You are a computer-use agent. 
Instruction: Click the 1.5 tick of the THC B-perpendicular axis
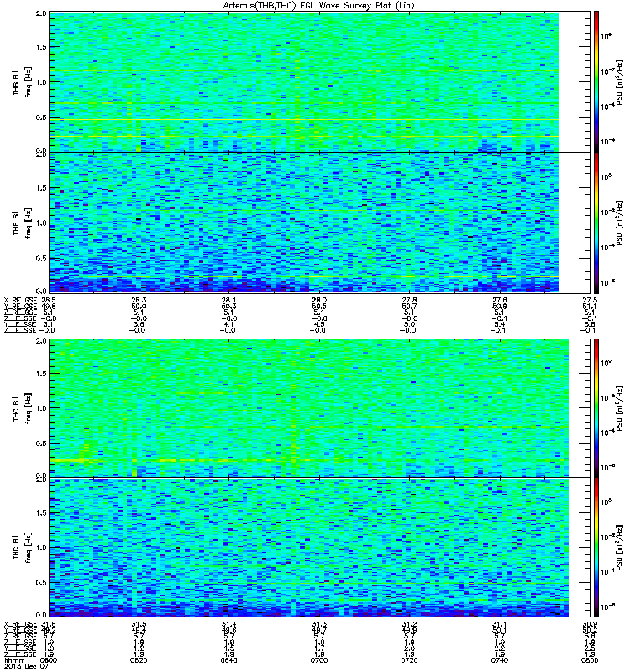[x=41, y=374]
